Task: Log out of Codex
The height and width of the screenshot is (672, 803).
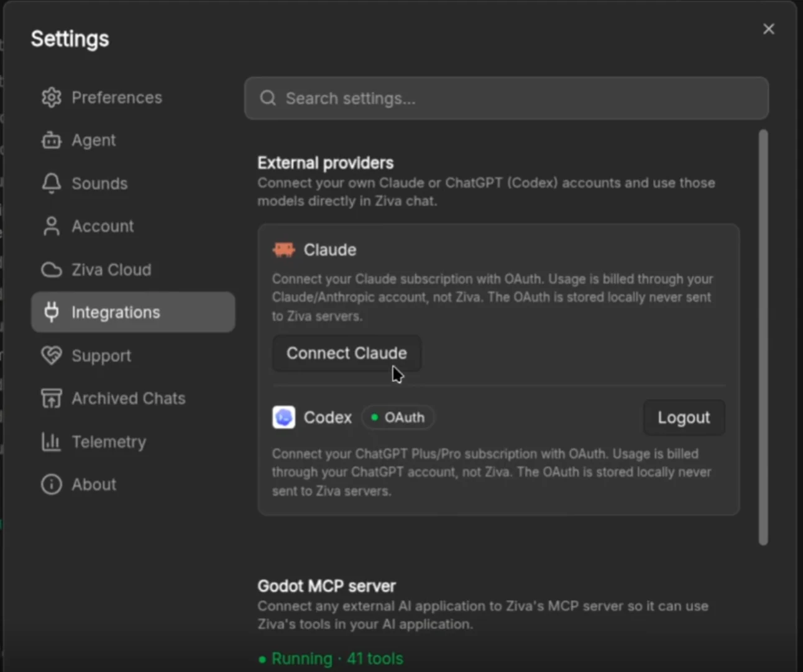Action: click(x=684, y=417)
